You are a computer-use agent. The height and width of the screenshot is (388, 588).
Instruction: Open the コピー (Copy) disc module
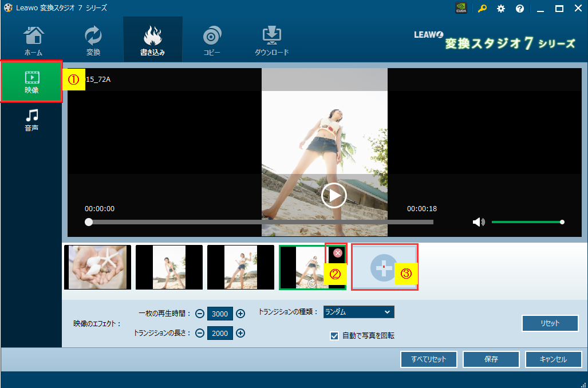click(211, 41)
